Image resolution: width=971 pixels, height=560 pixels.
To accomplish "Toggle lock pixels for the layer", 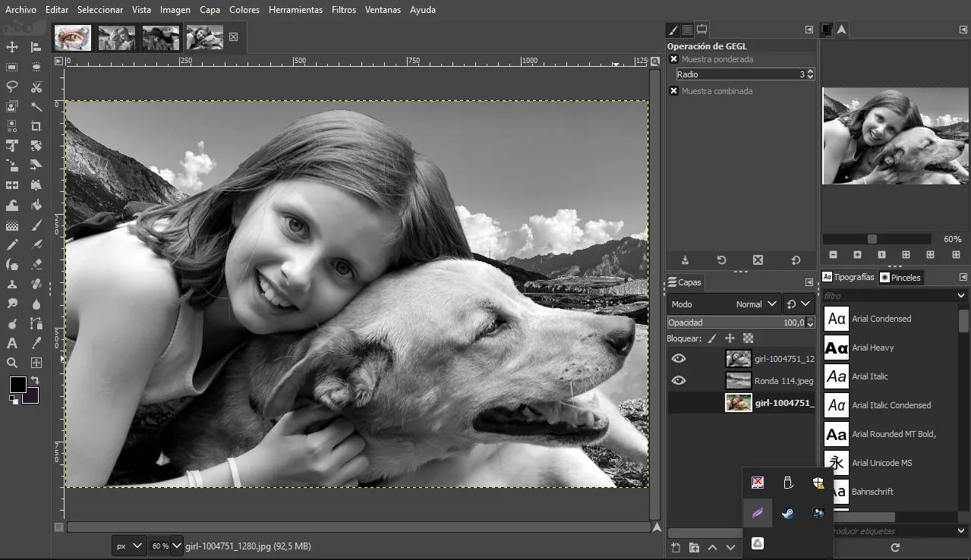I will point(711,338).
